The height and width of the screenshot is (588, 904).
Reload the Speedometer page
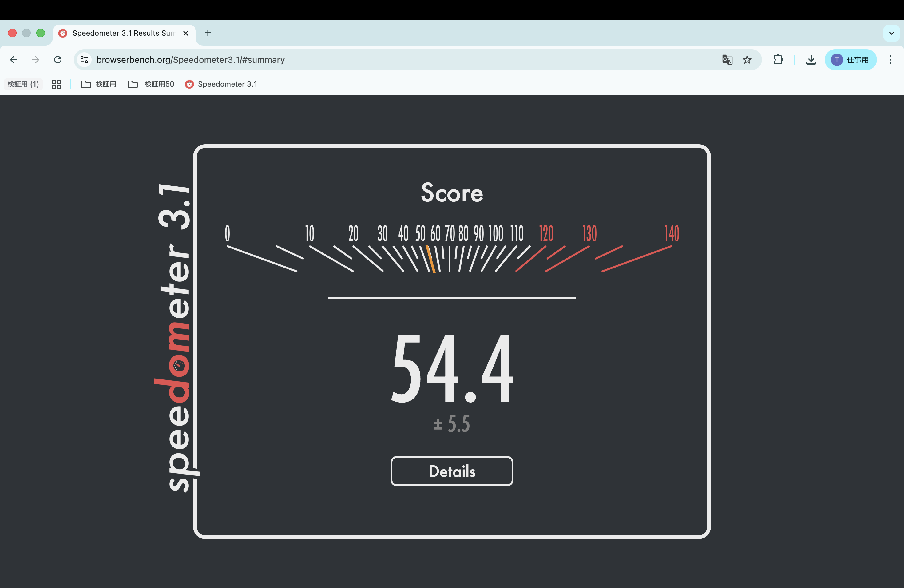[x=58, y=60]
